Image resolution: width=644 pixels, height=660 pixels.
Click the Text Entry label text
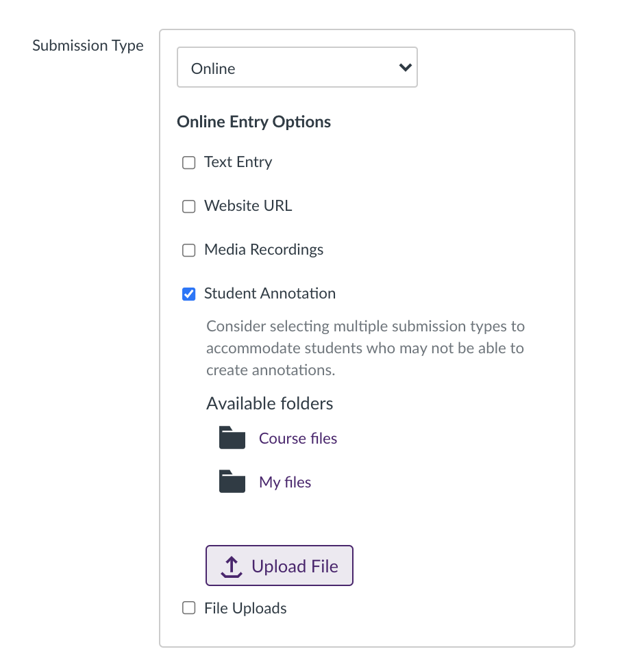(238, 162)
